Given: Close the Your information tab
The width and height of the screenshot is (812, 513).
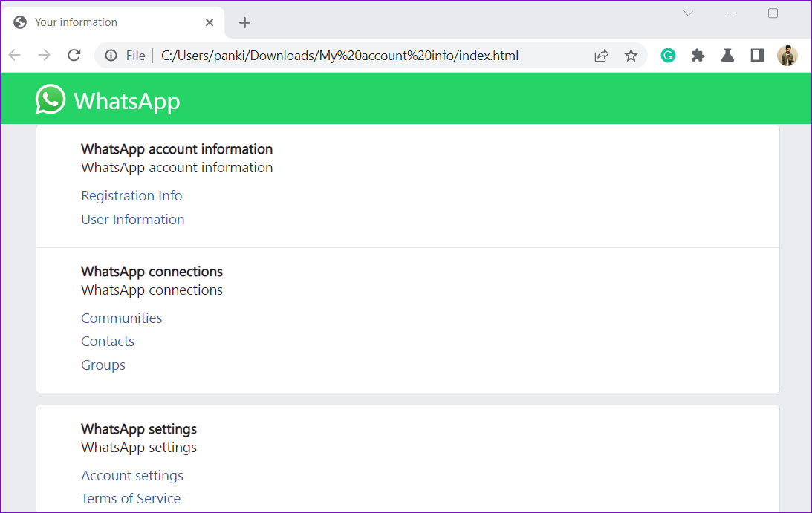Looking at the screenshot, I should [x=210, y=22].
